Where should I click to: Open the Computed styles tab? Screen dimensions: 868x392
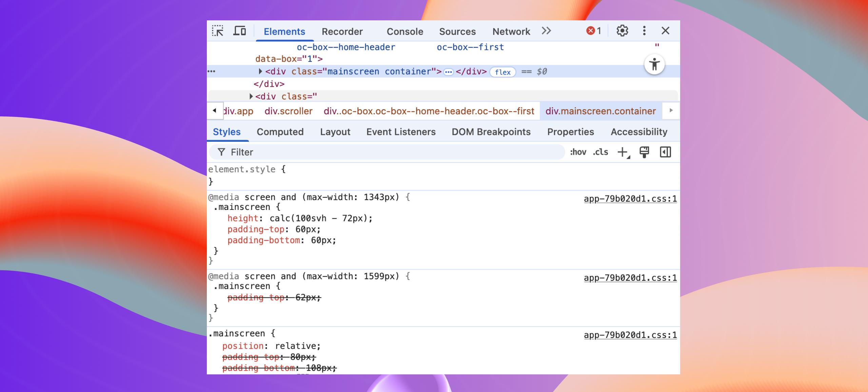click(280, 132)
